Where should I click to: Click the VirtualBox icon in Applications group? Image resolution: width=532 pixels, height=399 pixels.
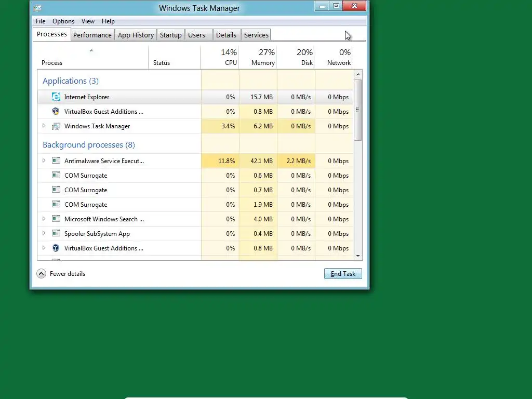click(56, 111)
